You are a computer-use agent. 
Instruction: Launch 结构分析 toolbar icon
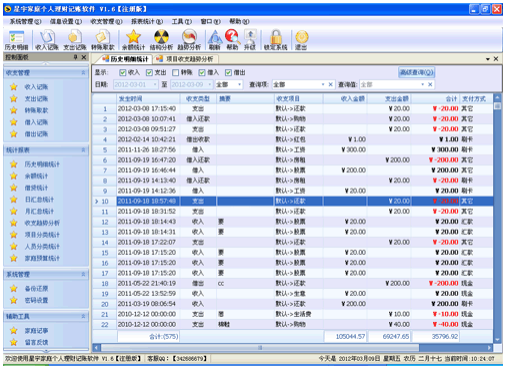coord(161,40)
